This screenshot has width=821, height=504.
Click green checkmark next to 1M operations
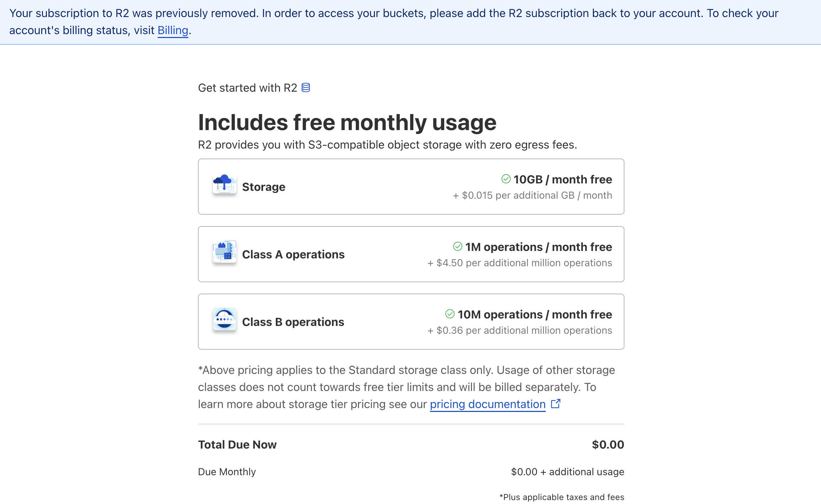point(457,246)
